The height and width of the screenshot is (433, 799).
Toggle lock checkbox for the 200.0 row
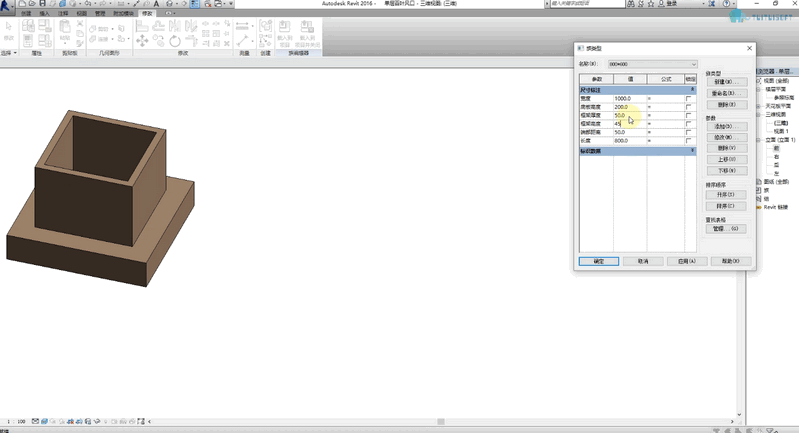pos(688,107)
